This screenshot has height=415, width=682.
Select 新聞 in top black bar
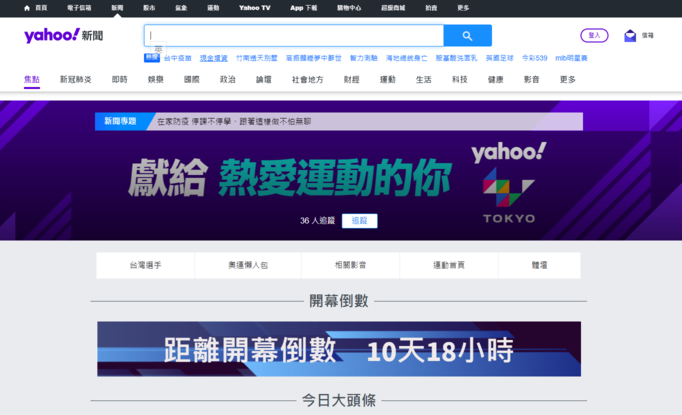point(117,8)
